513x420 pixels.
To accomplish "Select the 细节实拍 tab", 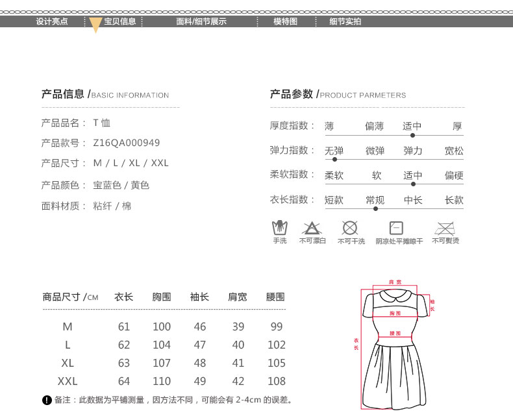I will pos(345,21).
